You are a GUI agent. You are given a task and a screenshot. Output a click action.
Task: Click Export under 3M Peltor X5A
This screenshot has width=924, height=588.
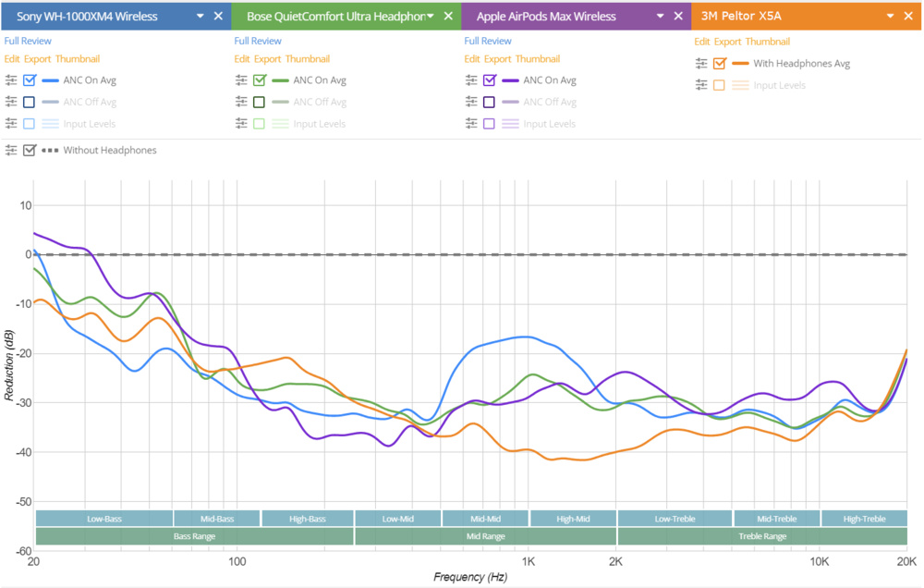click(727, 42)
